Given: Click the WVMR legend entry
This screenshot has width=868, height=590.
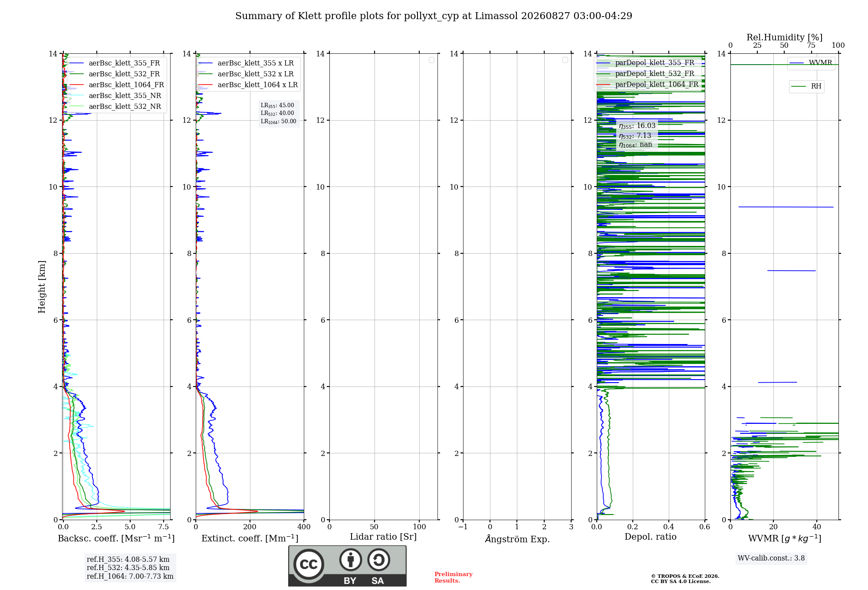Looking at the screenshot, I should (811, 63).
